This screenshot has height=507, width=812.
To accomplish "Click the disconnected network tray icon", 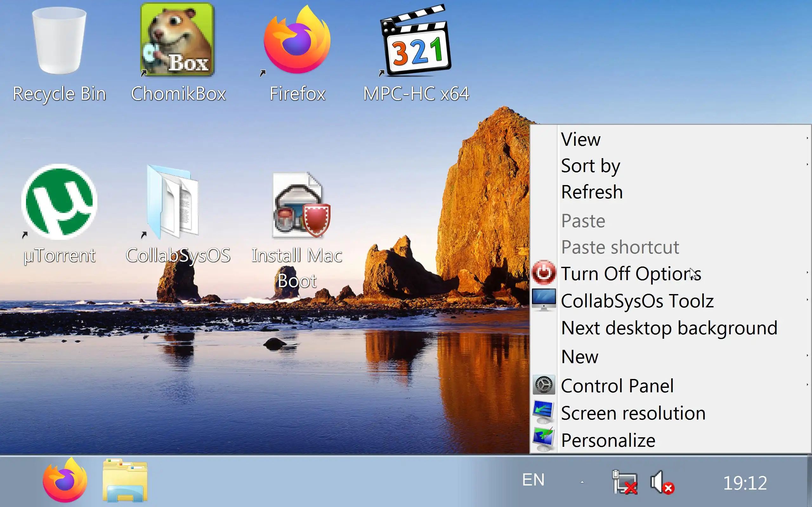I will pyautogui.click(x=624, y=482).
